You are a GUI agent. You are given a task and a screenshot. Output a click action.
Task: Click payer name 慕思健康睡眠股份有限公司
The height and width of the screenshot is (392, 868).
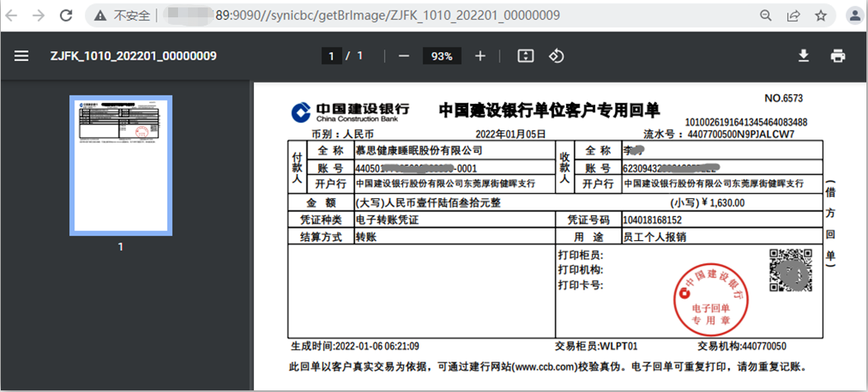(x=419, y=150)
